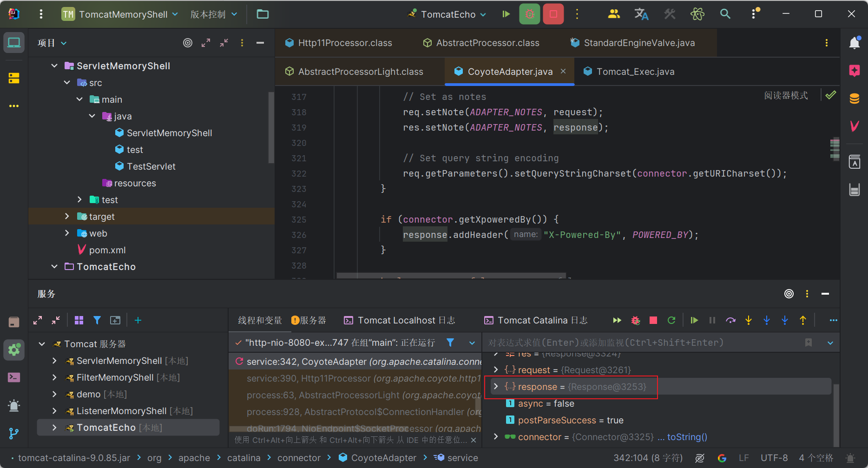Collapse ServletMemoryShell project node
The width and height of the screenshot is (868, 468).
(x=54, y=66)
